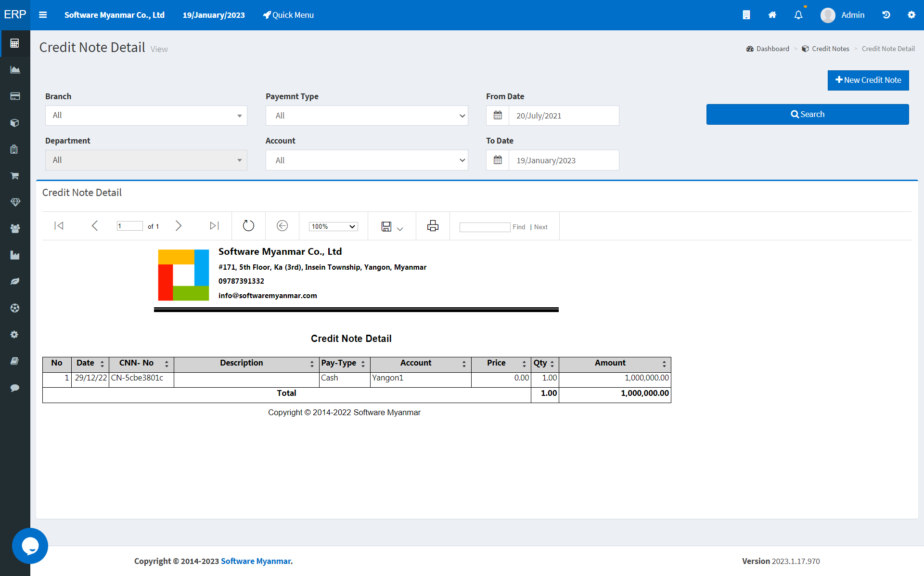The image size is (924, 576).
Task: Open the users group sidebar icon
Action: coord(15,229)
